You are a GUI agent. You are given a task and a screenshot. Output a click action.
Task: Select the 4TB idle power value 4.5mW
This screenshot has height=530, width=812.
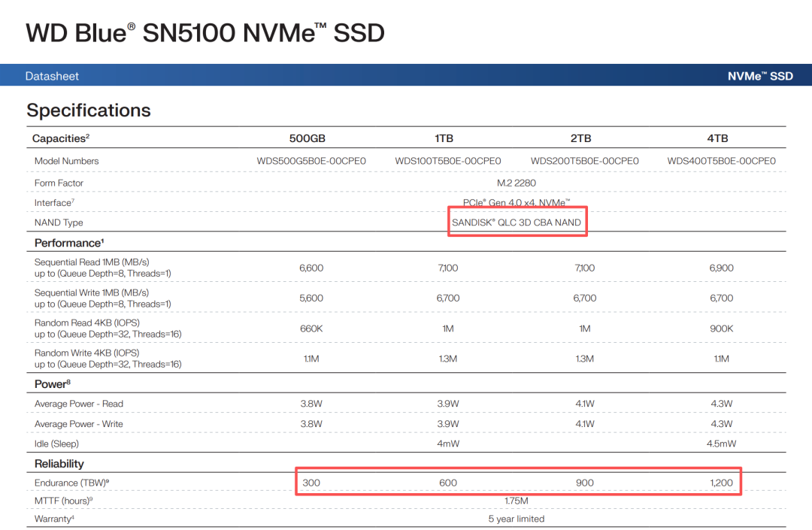(x=721, y=444)
